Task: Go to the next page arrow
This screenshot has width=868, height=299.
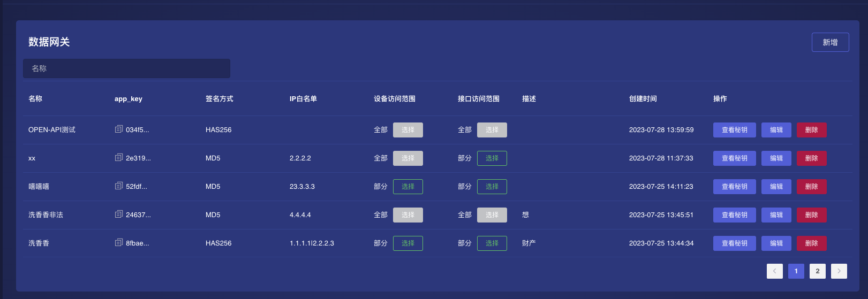Action: tap(839, 271)
